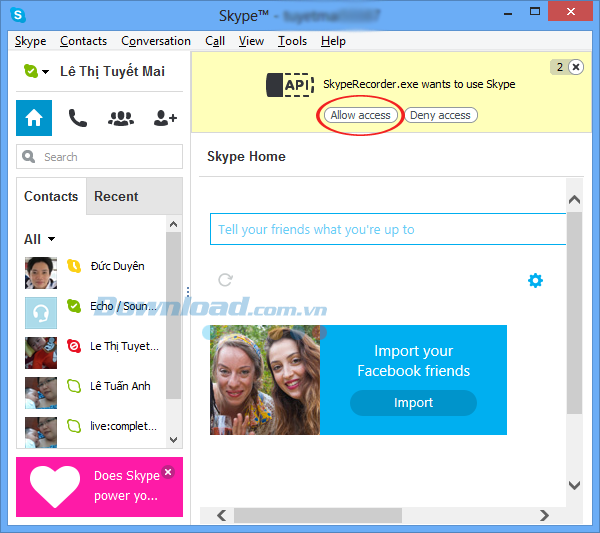The width and height of the screenshot is (600, 533).
Task: Click the profile name Lê Thị Tuyết Mai
Action: pyautogui.click(x=112, y=72)
